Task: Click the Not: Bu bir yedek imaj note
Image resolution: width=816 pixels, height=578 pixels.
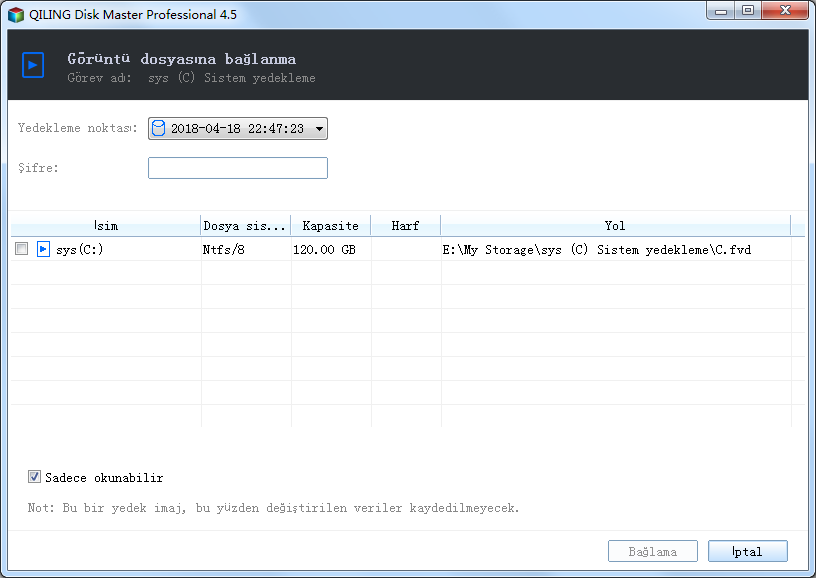Action: tap(274, 508)
